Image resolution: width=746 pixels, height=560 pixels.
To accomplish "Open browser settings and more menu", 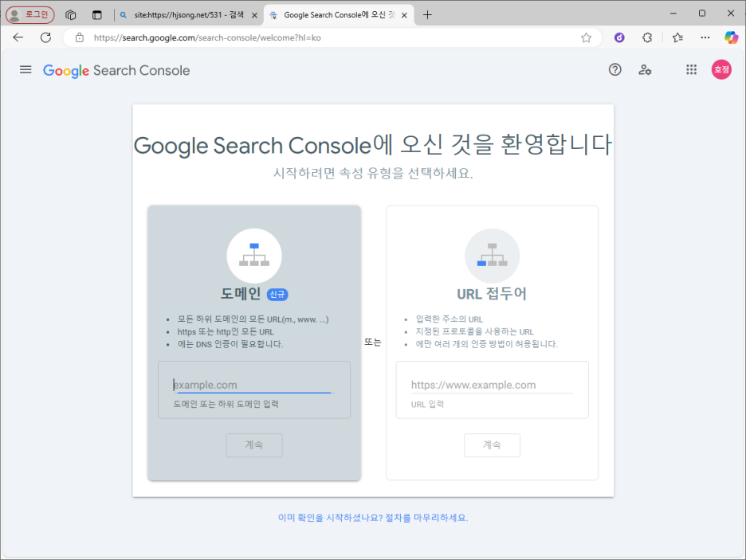I will (705, 37).
